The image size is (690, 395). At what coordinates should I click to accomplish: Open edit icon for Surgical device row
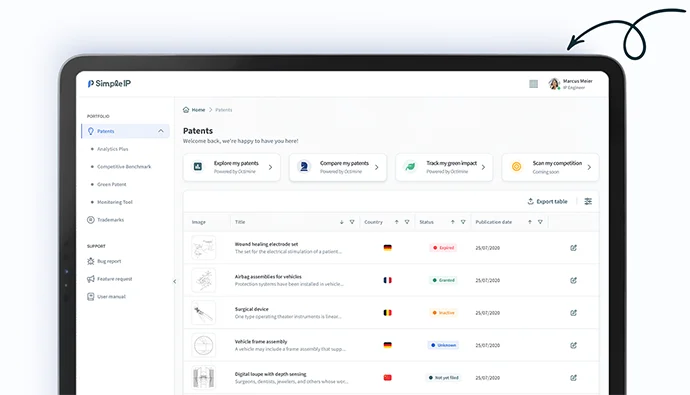tap(573, 313)
